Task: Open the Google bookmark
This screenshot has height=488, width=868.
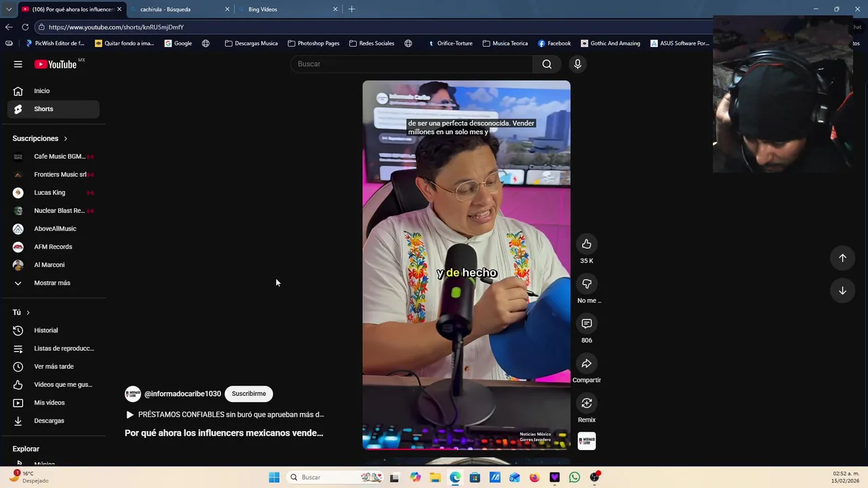Action: click(178, 43)
